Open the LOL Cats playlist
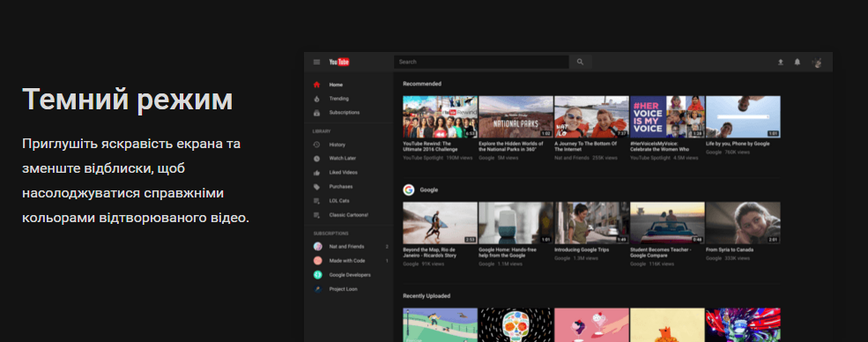Image resolution: width=868 pixels, height=342 pixels. 339,201
